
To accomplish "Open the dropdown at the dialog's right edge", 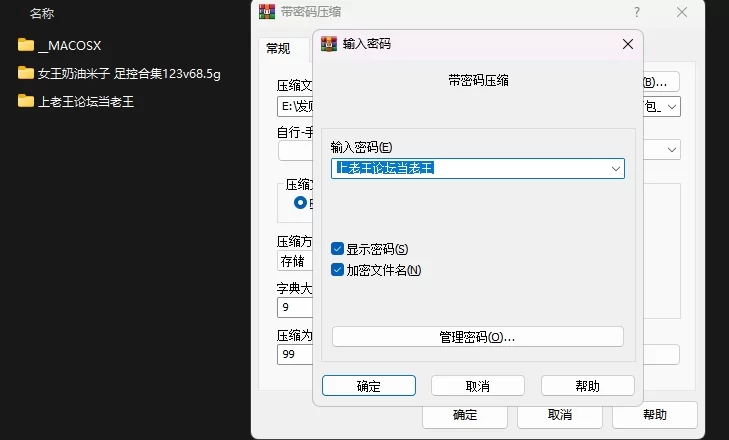I will 670,148.
